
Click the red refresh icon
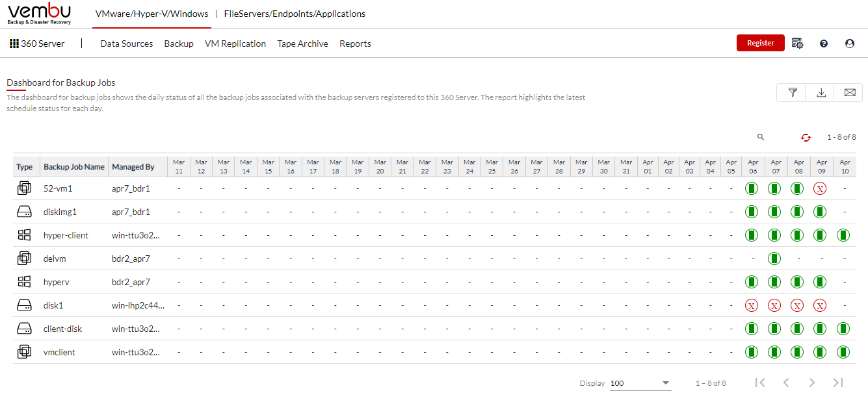point(806,137)
